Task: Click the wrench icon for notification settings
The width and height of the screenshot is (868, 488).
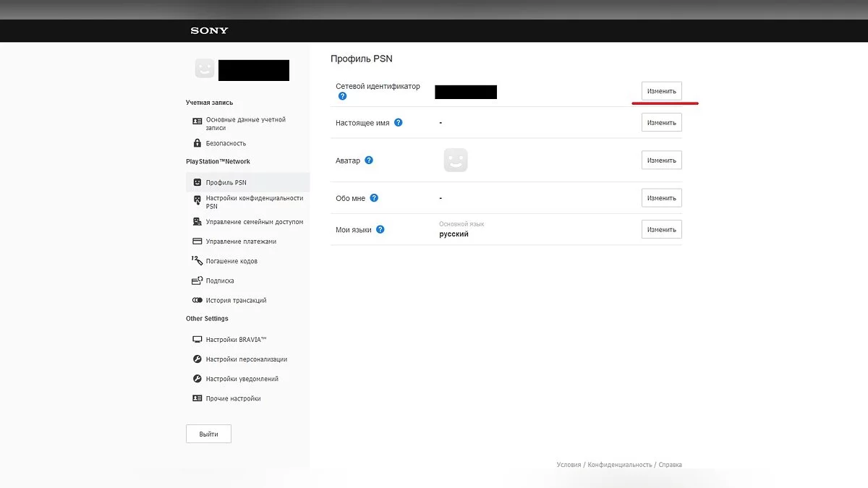Action: 197,378
